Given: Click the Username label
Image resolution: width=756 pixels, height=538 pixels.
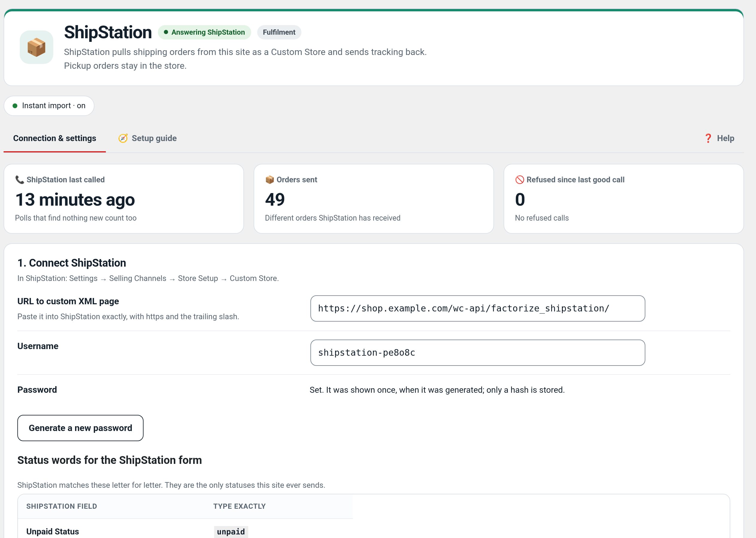Looking at the screenshot, I should tap(38, 346).
